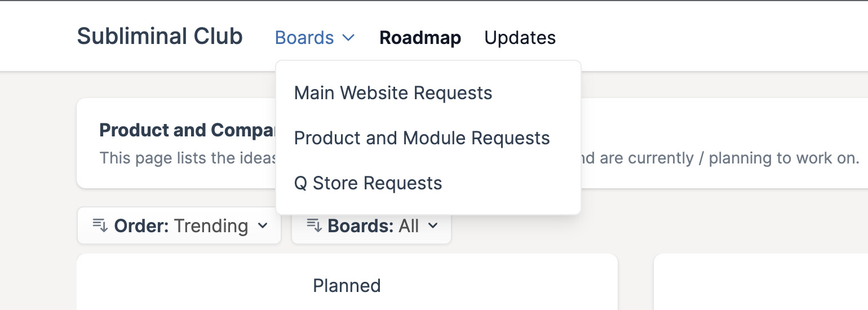
Task: Click the Trending value in Order filter
Action: coord(211,226)
